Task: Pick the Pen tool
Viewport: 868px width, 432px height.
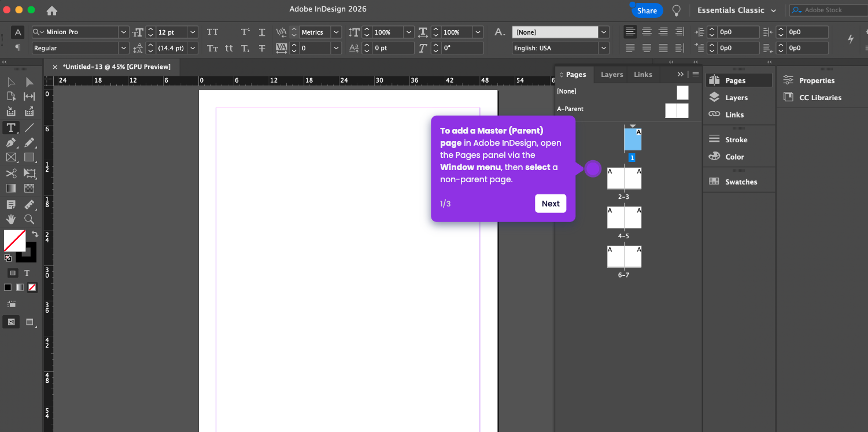Action: (x=11, y=142)
